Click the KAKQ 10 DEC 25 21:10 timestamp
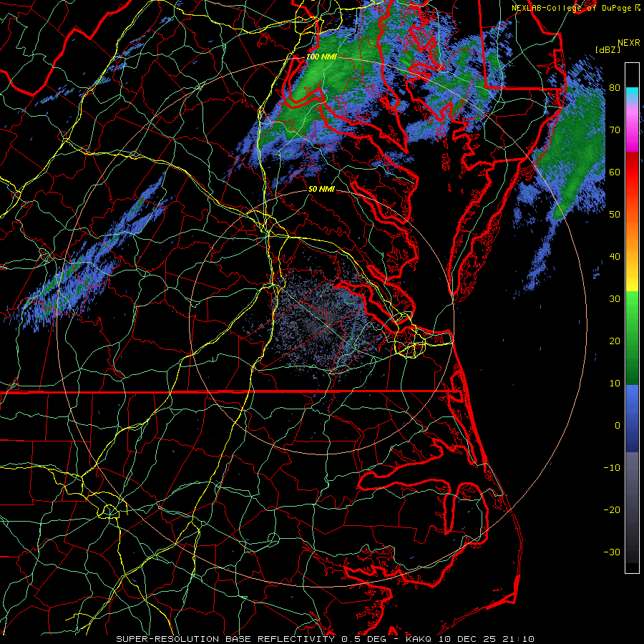This screenshot has height=644, width=644. (470, 639)
